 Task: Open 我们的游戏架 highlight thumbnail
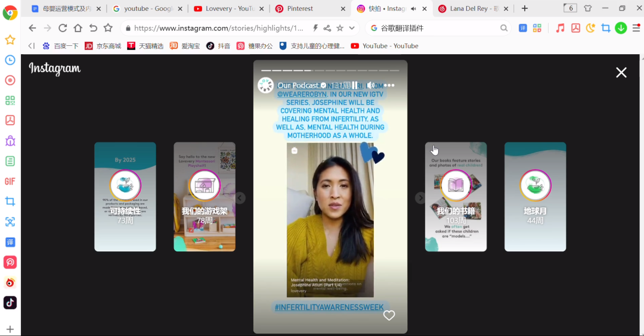(205, 197)
